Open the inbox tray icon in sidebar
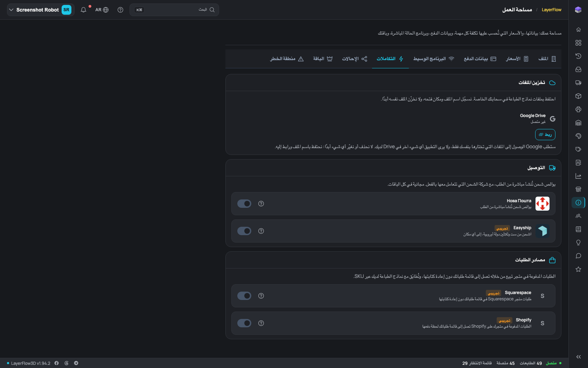The width and height of the screenshot is (588, 368). pos(578,69)
